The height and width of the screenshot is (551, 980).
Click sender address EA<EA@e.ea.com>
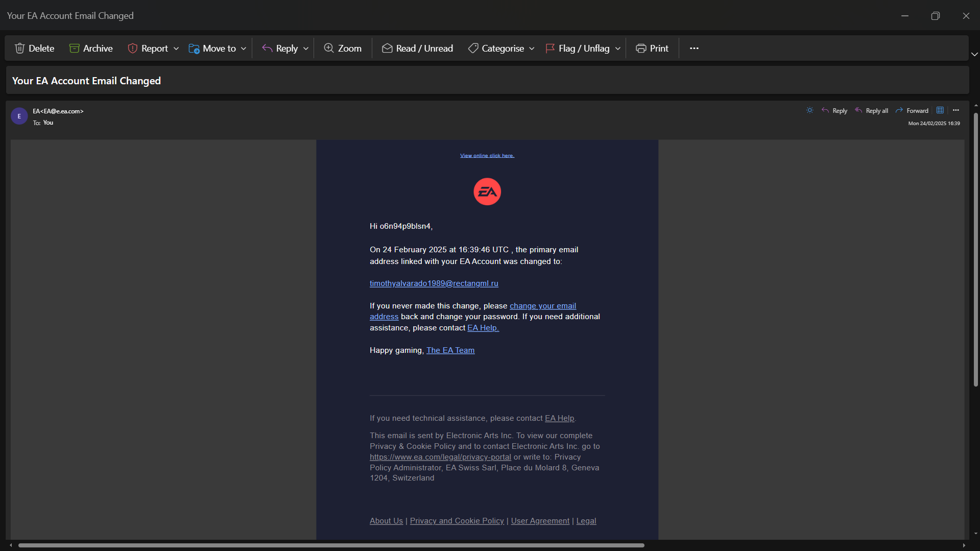(x=58, y=111)
